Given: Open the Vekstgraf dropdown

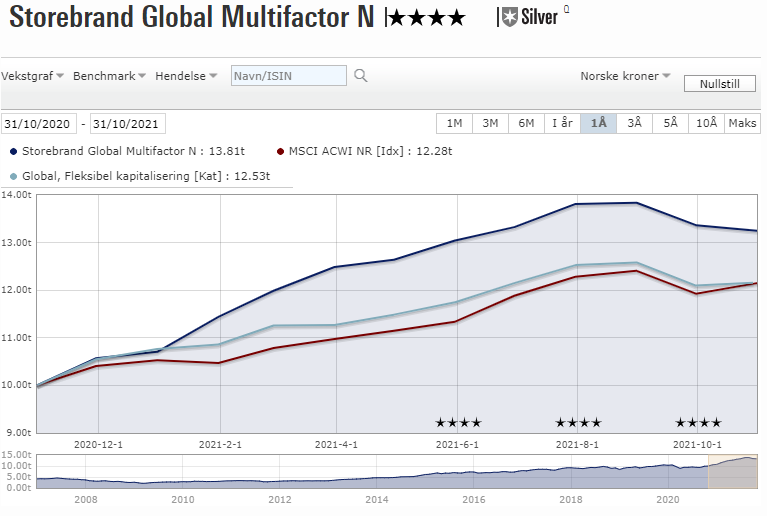Looking at the screenshot, I should tap(32, 76).
